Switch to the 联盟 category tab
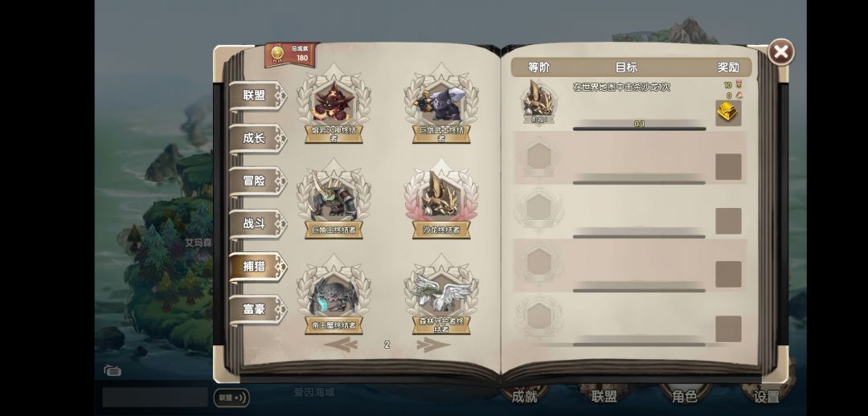Screen dimensions: 868x416 point(258,96)
